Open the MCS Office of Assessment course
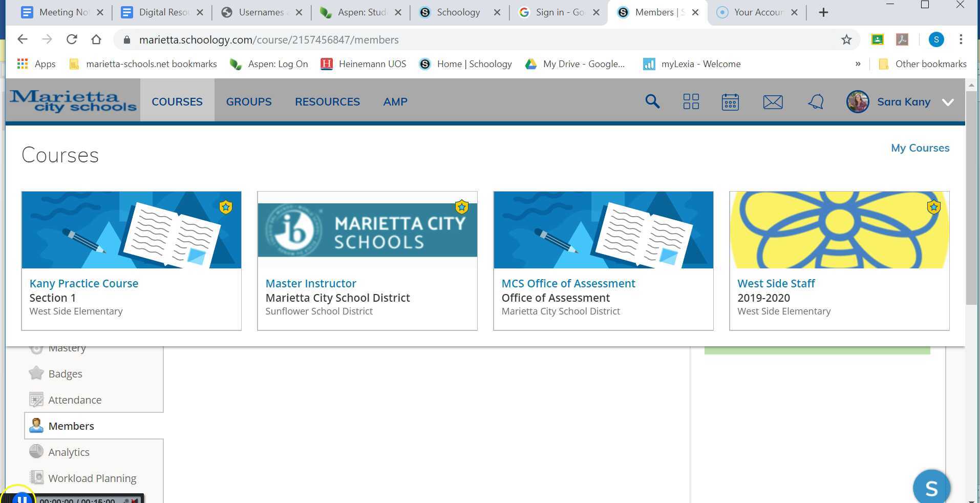This screenshot has height=503, width=980. click(x=568, y=283)
